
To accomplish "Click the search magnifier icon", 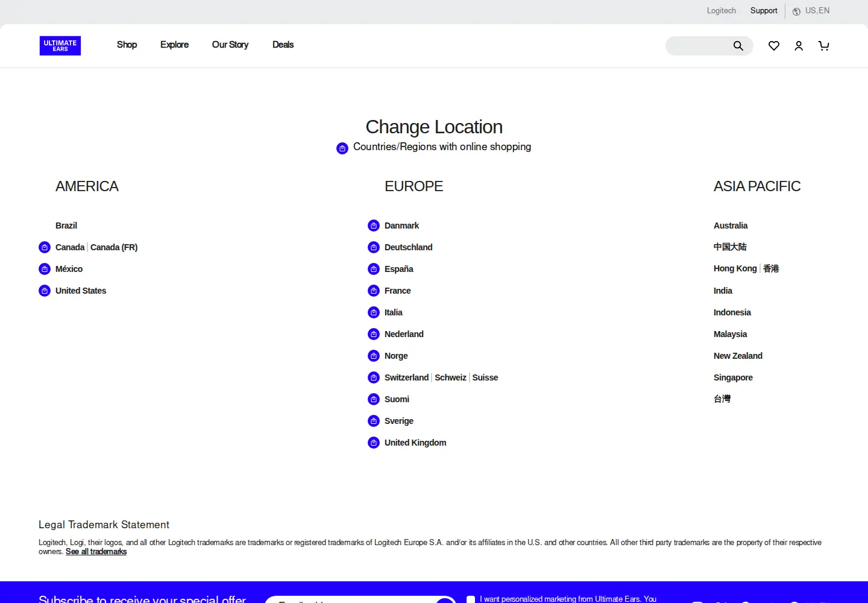I will click(x=738, y=46).
